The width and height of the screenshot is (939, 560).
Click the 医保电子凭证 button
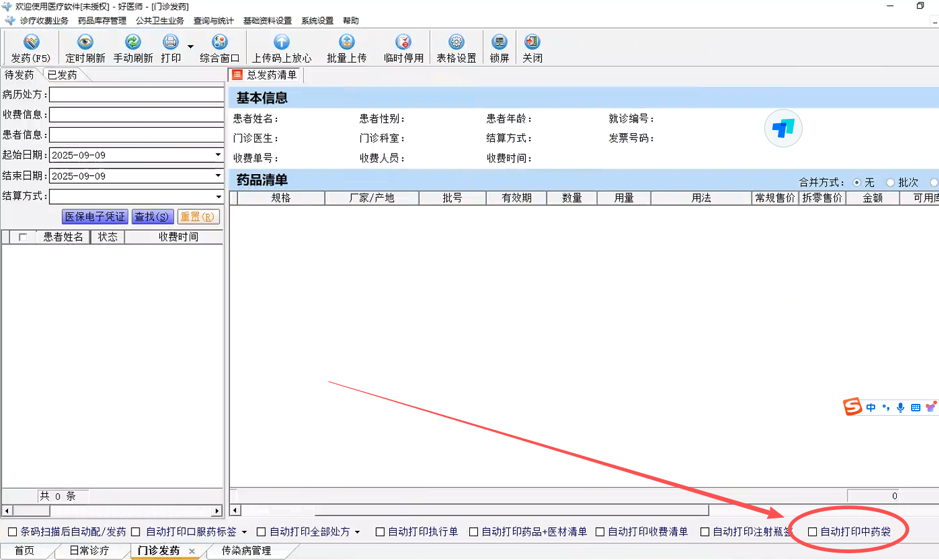(x=95, y=217)
